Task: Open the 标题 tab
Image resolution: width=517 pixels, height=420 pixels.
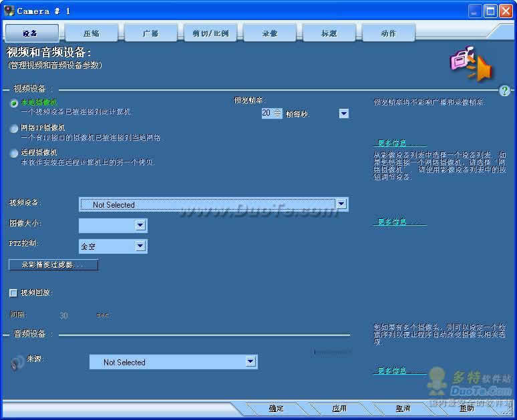Action: click(x=329, y=33)
